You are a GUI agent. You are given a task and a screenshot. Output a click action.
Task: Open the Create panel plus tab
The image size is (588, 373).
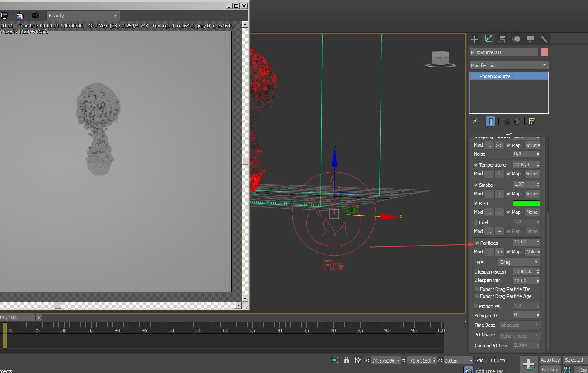coord(474,39)
